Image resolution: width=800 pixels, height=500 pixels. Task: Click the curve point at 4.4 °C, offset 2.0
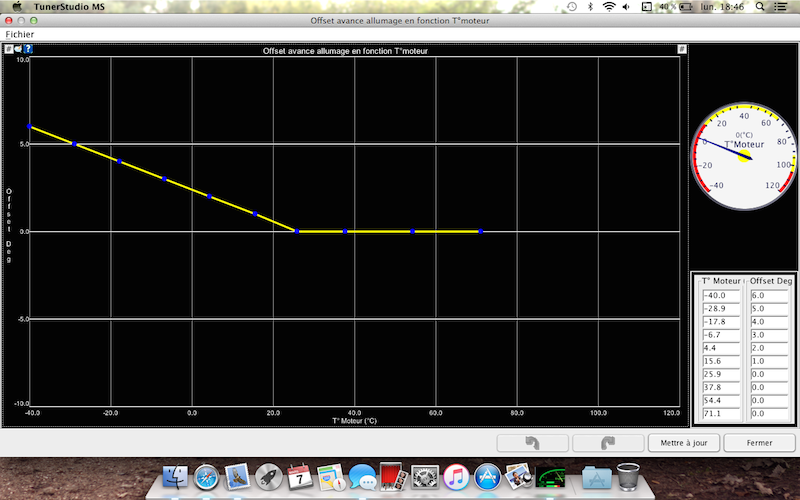click(209, 196)
